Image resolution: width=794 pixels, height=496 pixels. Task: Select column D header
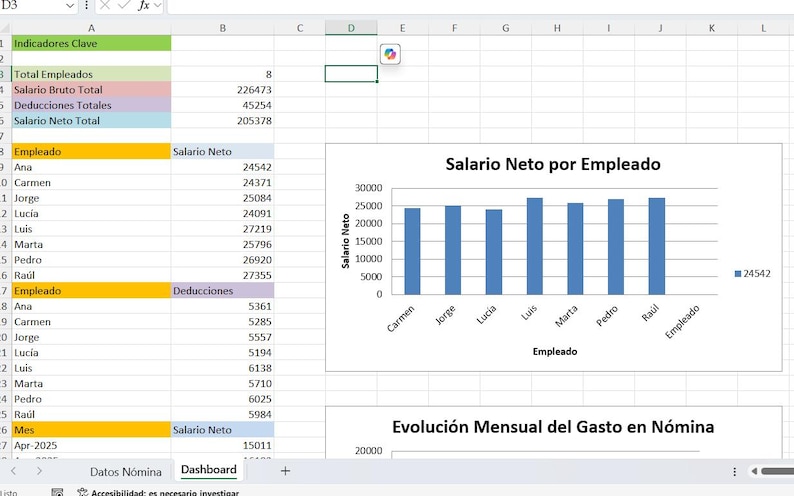351,28
